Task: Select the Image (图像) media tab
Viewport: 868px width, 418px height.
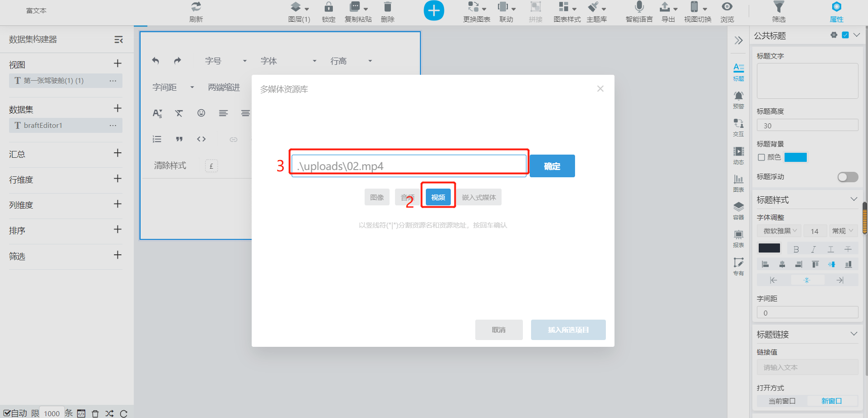Action: click(x=377, y=197)
